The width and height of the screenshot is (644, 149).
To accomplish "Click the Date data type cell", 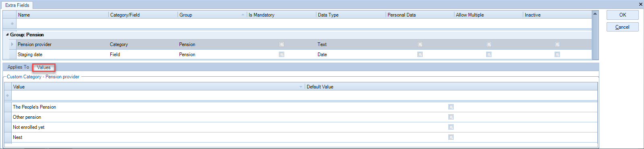I will click(x=322, y=55).
